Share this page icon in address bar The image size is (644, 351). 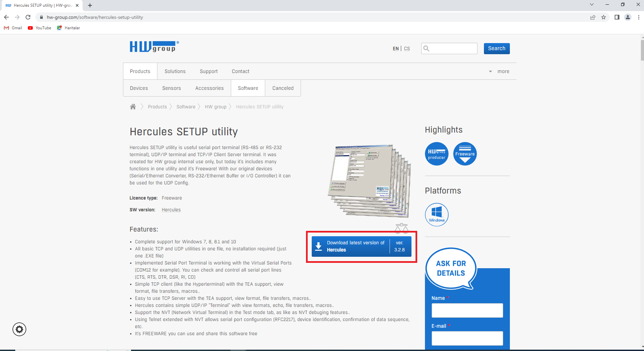tap(593, 17)
